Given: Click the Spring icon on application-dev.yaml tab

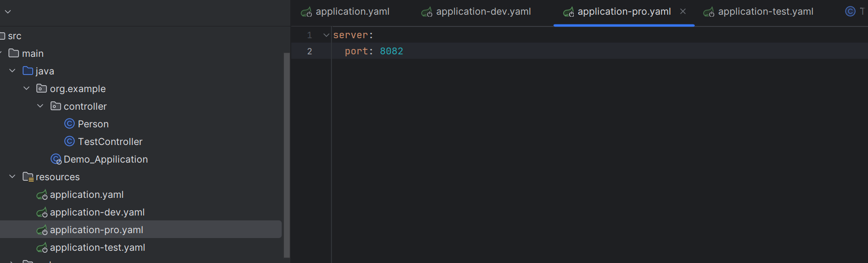Looking at the screenshot, I should coord(427,12).
